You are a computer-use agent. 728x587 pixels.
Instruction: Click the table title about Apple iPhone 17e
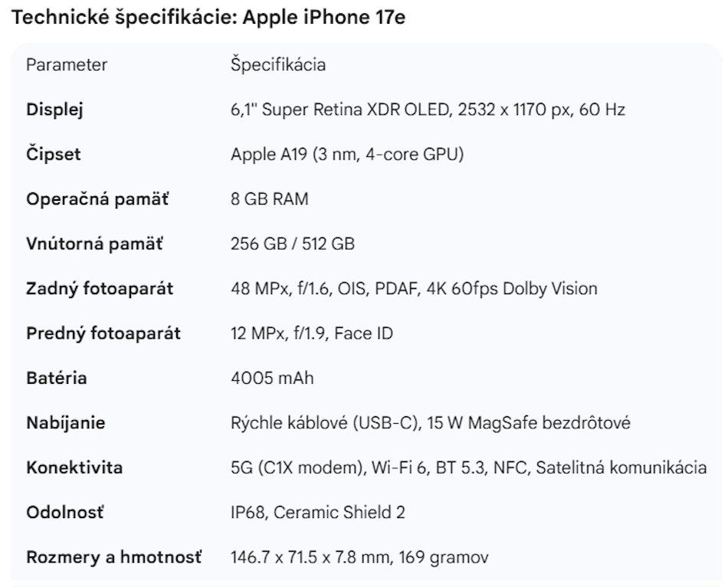208,18
